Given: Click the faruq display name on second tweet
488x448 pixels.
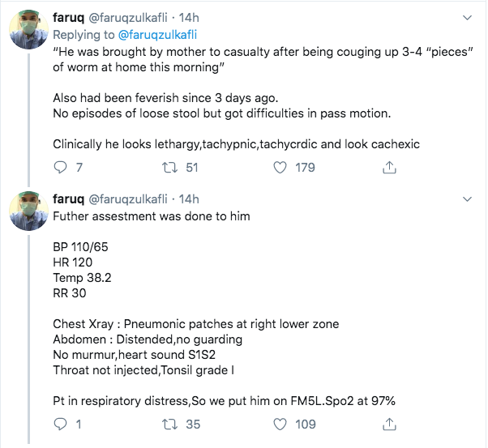Looking at the screenshot, I should coord(68,199).
